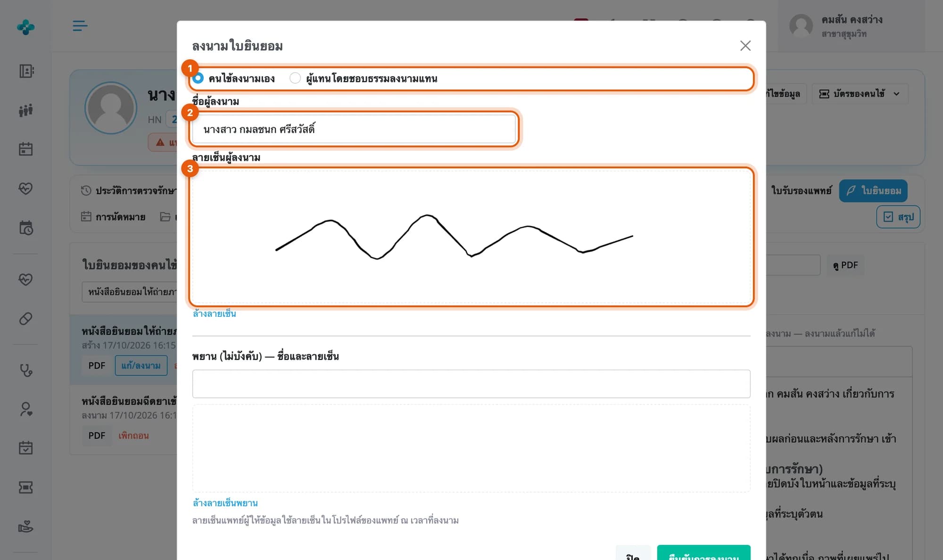
Task: Toggle the hamburger menu icon
Action: coord(80,26)
